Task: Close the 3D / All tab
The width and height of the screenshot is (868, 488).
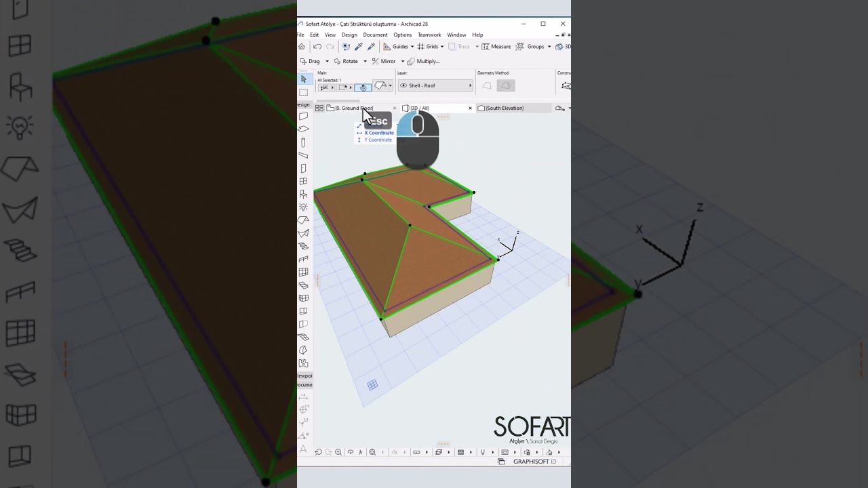Action: click(x=470, y=108)
